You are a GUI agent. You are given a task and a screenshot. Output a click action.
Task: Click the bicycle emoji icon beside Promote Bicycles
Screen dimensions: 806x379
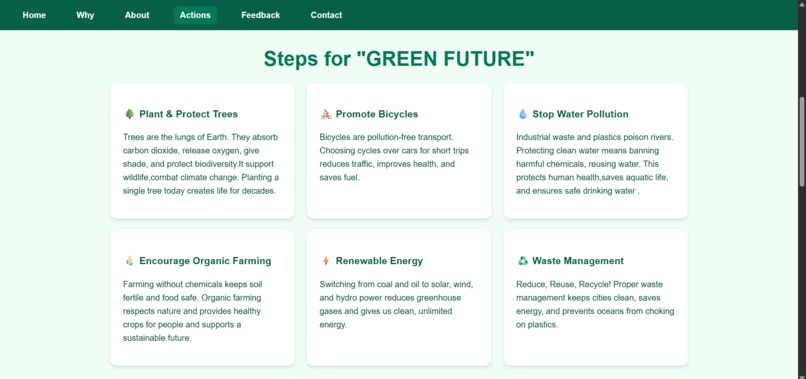(326, 114)
